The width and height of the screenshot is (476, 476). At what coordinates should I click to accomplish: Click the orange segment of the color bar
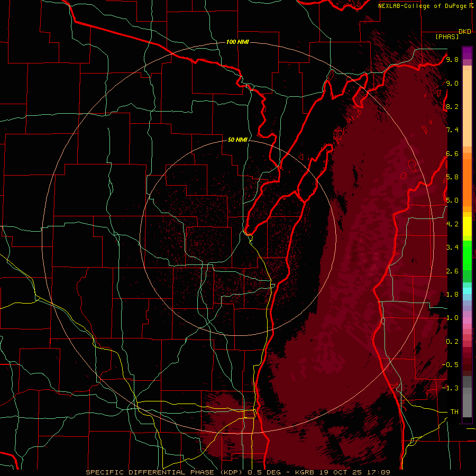pos(467,182)
